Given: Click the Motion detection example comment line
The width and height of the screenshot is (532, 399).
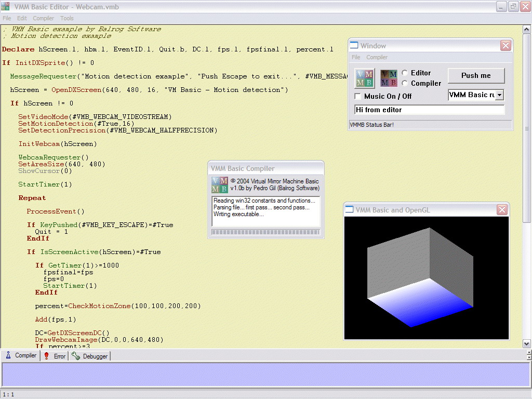Looking at the screenshot, I should pyautogui.click(x=57, y=36).
